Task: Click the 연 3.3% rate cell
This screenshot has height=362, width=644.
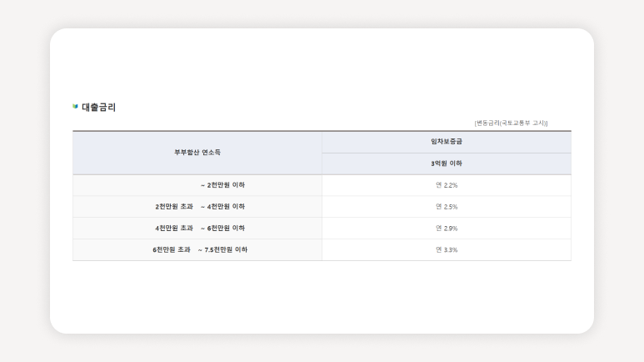Action: (447, 249)
